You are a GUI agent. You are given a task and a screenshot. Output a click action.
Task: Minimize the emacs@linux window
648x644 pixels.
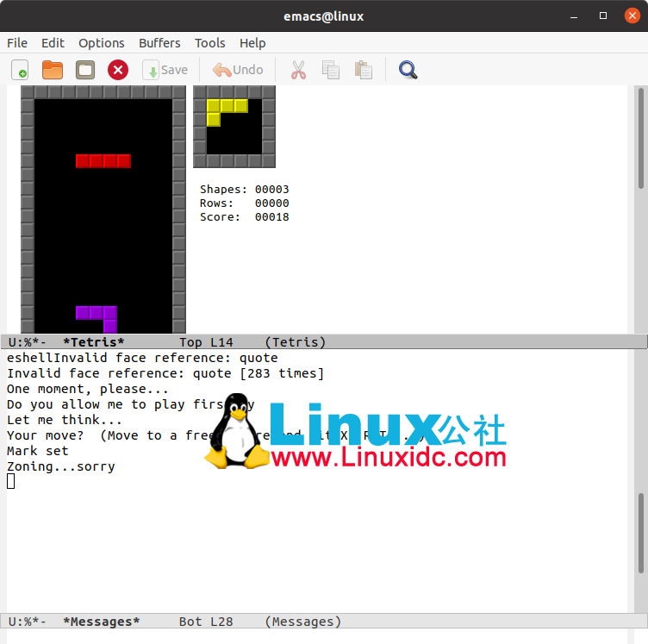(x=574, y=16)
